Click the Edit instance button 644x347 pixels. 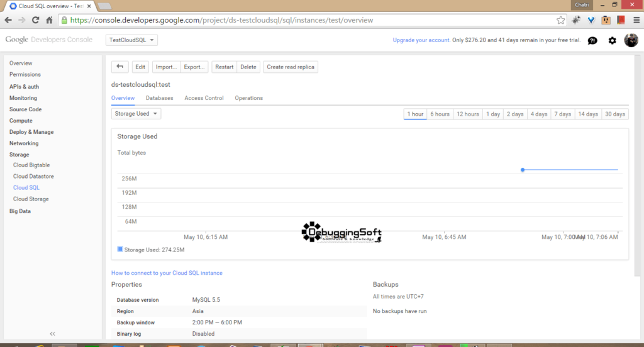click(x=140, y=67)
